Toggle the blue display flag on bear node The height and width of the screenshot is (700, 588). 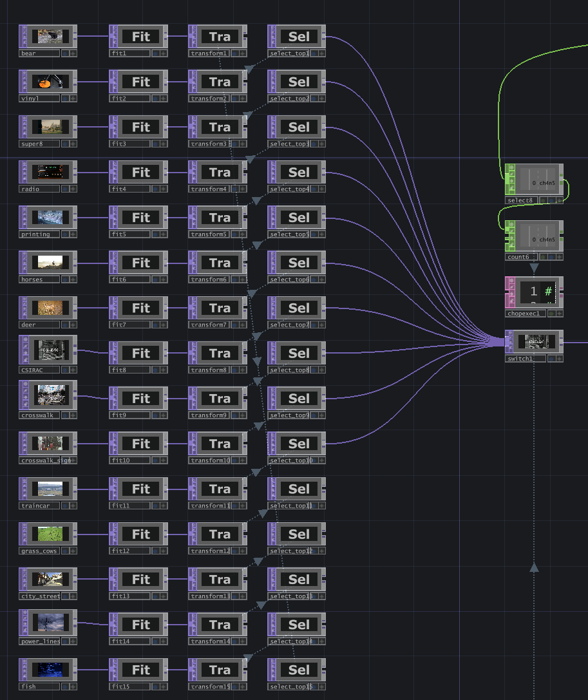[x=65, y=54]
